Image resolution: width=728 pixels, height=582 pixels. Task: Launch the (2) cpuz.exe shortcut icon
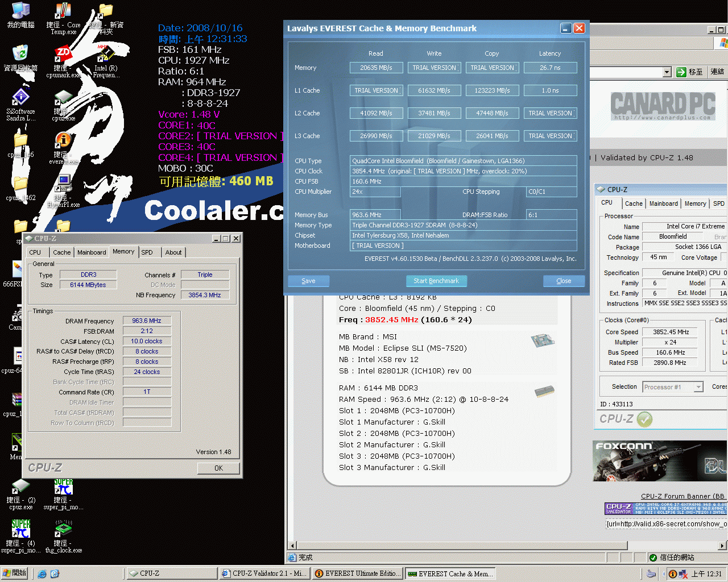pos(20,487)
